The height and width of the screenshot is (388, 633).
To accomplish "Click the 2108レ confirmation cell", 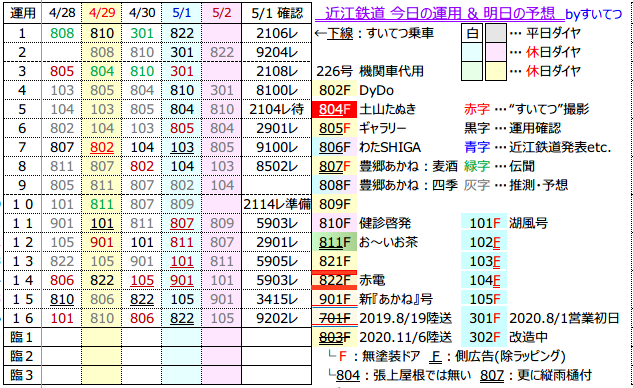I will (277, 71).
